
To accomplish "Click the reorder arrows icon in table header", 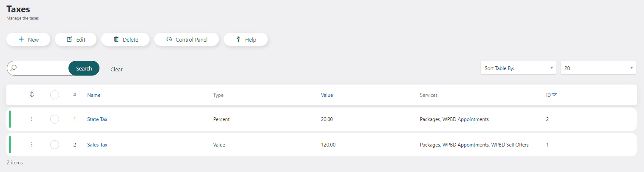I will tap(32, 95).
